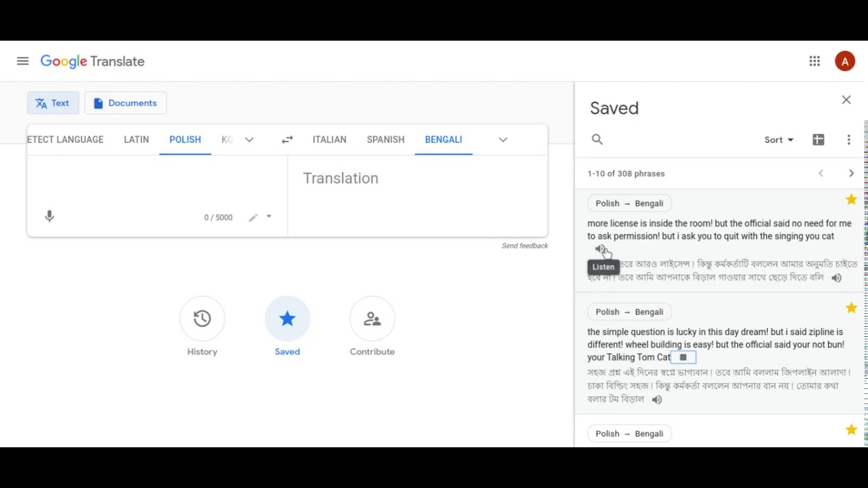This screenshot has height=488, width=868.
Task: Click the Send feedback link
Action: coord(525,245)
